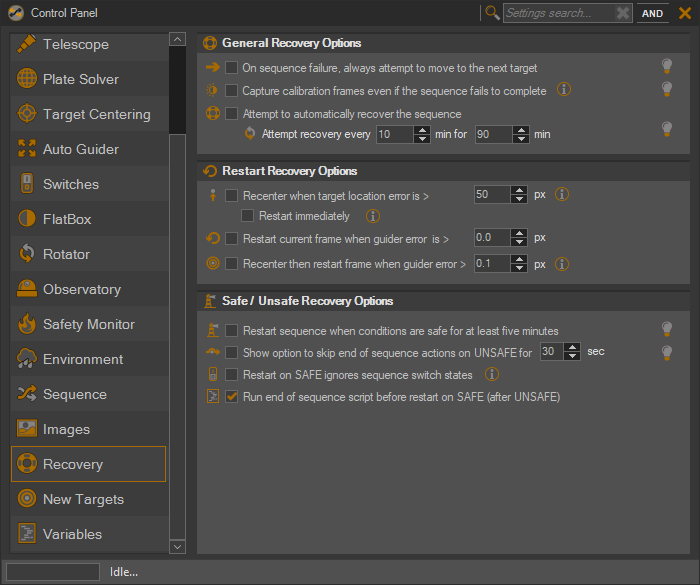Click lightbulb hint for next target option
The image size is (700, 585).
667,66
